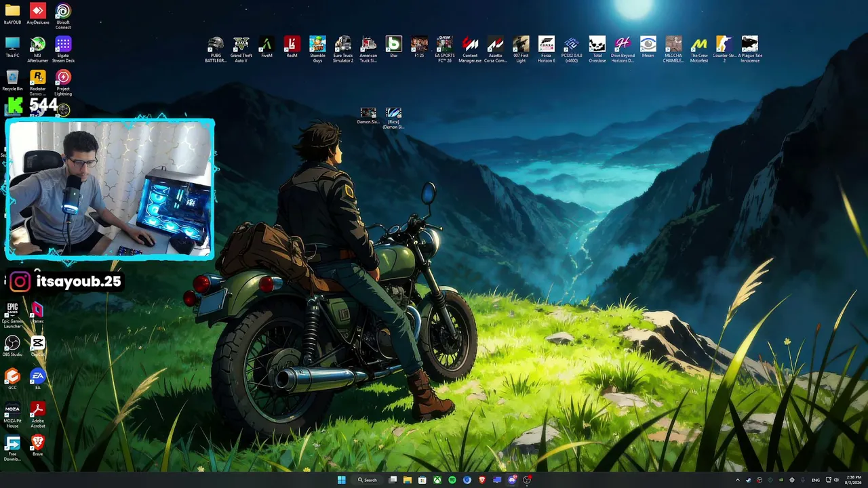Select Assetto Corsa Competizione shortcut
Viewport: 868px width, 488px height.
495,49
